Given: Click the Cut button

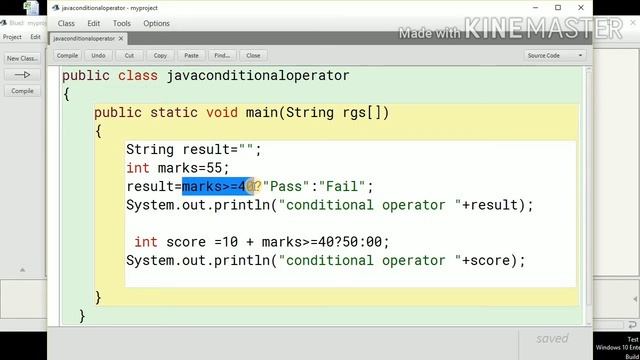Looking at the screenshot, I should (129, 56).
